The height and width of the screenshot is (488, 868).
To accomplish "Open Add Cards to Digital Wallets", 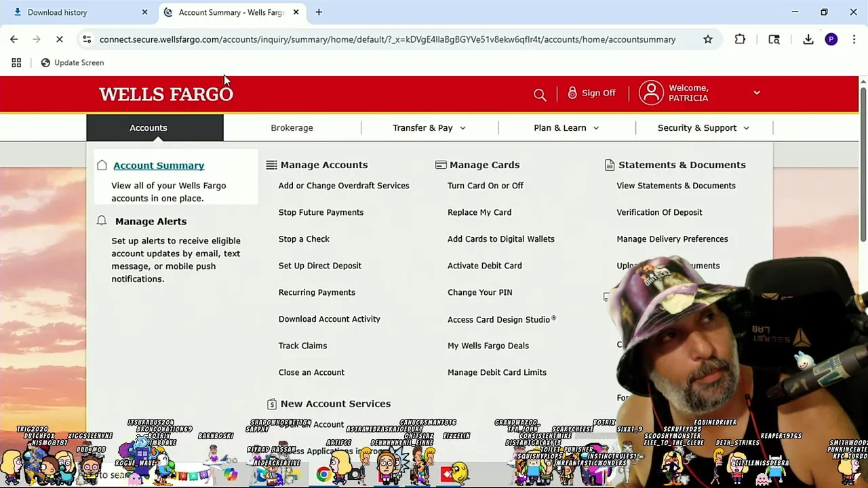I will tap(501, 239).
